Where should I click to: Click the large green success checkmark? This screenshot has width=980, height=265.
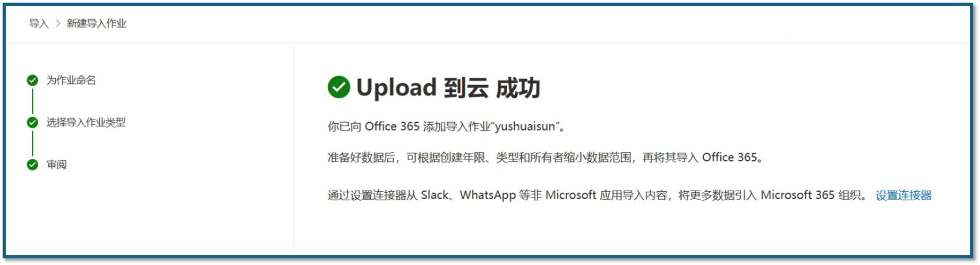pyautogui.click(x=339, y=87)
